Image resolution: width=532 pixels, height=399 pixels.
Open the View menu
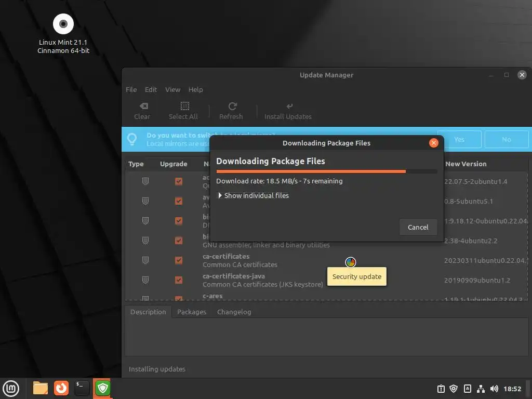tap(172, 89)
